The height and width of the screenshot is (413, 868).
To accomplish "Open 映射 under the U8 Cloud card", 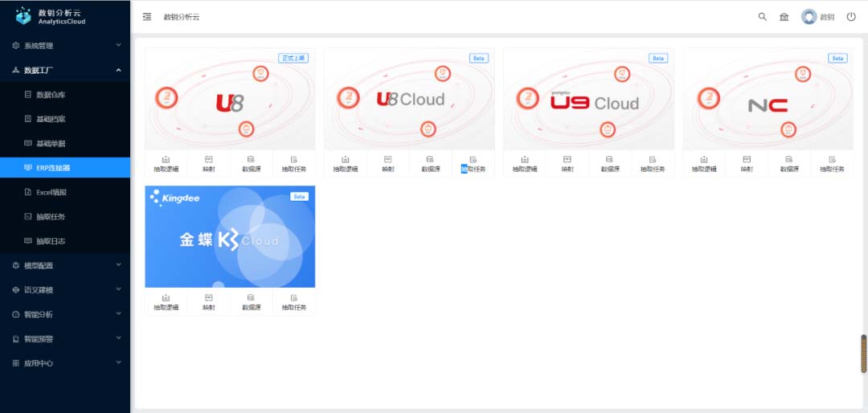I will click(x=388, y=164).
